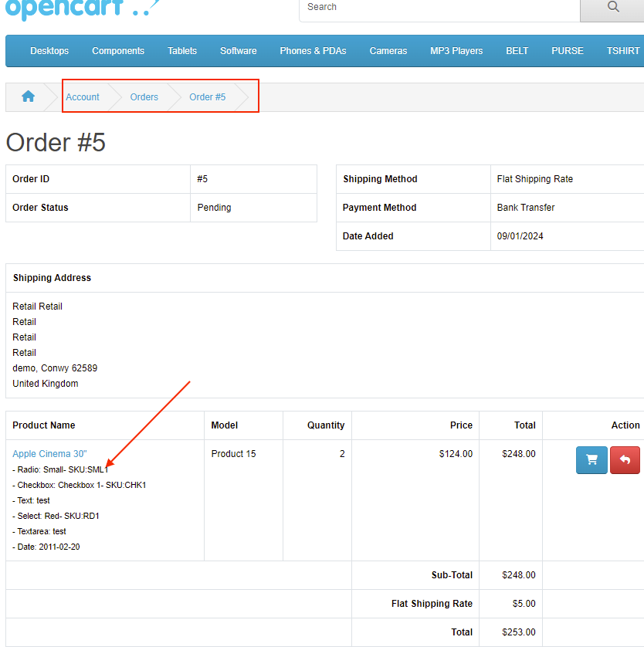Go to Orders in the breadcrumb
Viewport: 644px width, 647px height.
click(x=144, y=97)
